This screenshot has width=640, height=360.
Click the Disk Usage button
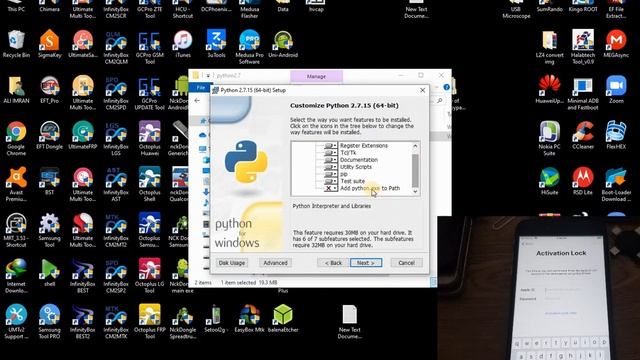(x=232, y=263)
